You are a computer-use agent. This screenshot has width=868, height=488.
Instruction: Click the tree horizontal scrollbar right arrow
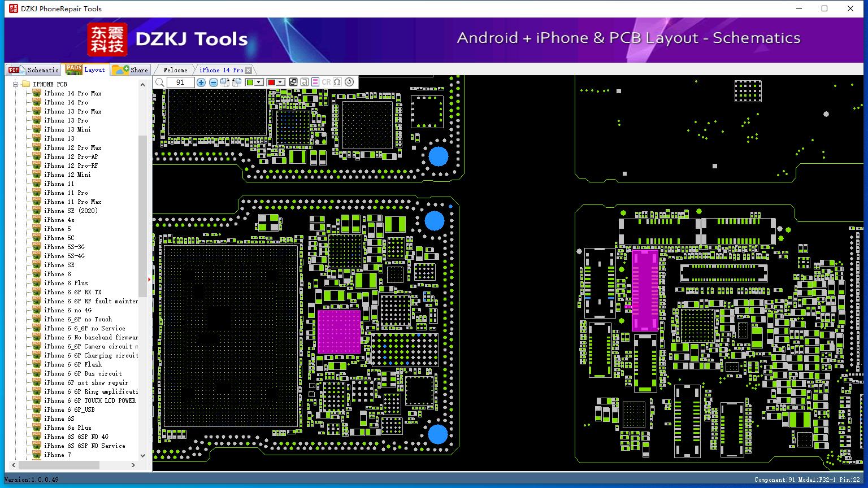pyautogui.click(x=133, y=465)
